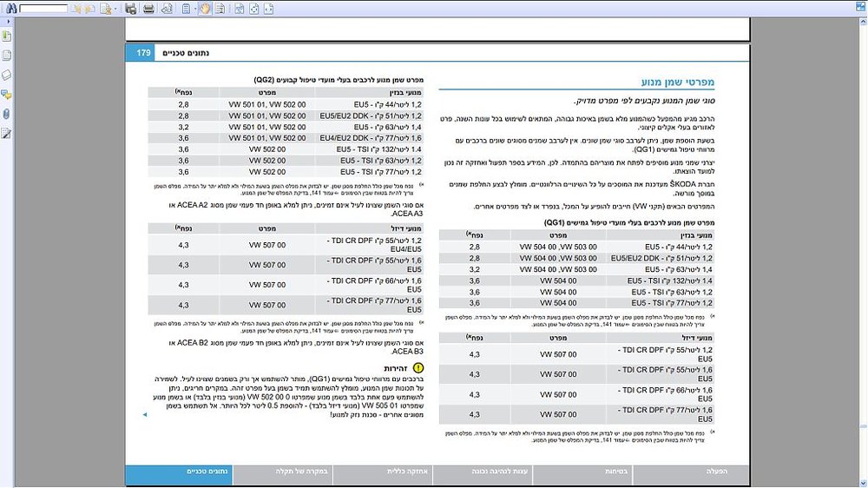Click the fit width icon
The width and height of the screenshot is (868, 488).
click(269, 9)
